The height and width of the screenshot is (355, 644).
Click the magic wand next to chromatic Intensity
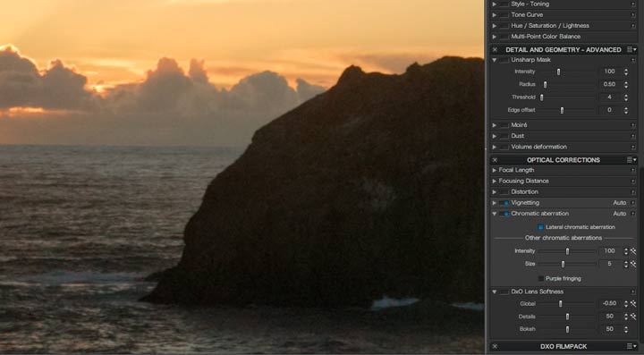coord(633,251)
